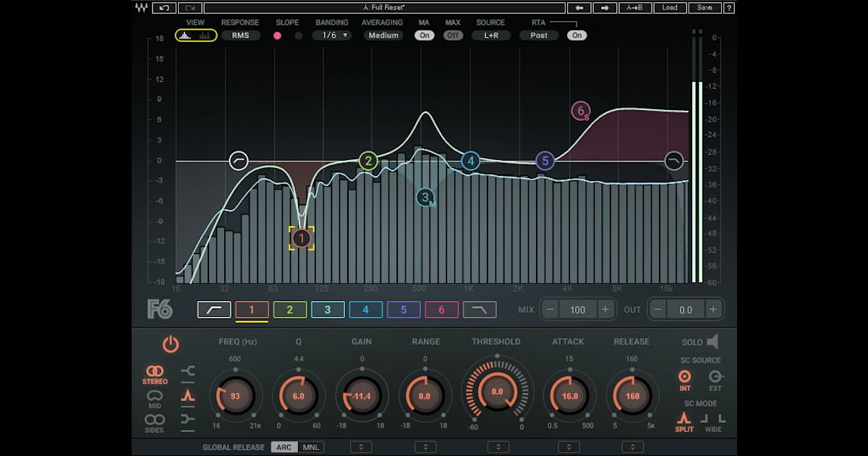The height and width of the screenshot is (456, 868).
Task: Click the low-pass filter node on graph
Action: (673, 161)
